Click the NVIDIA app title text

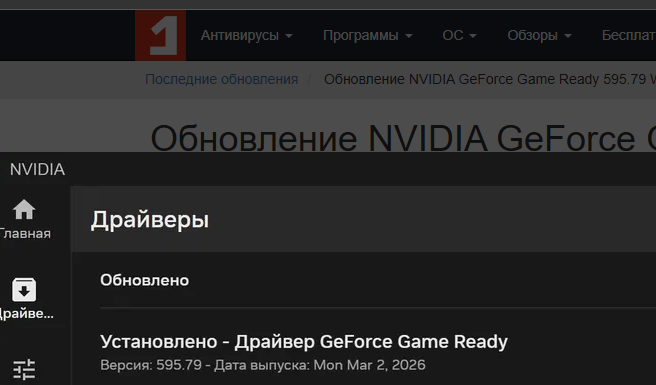[x=37, y=169]
